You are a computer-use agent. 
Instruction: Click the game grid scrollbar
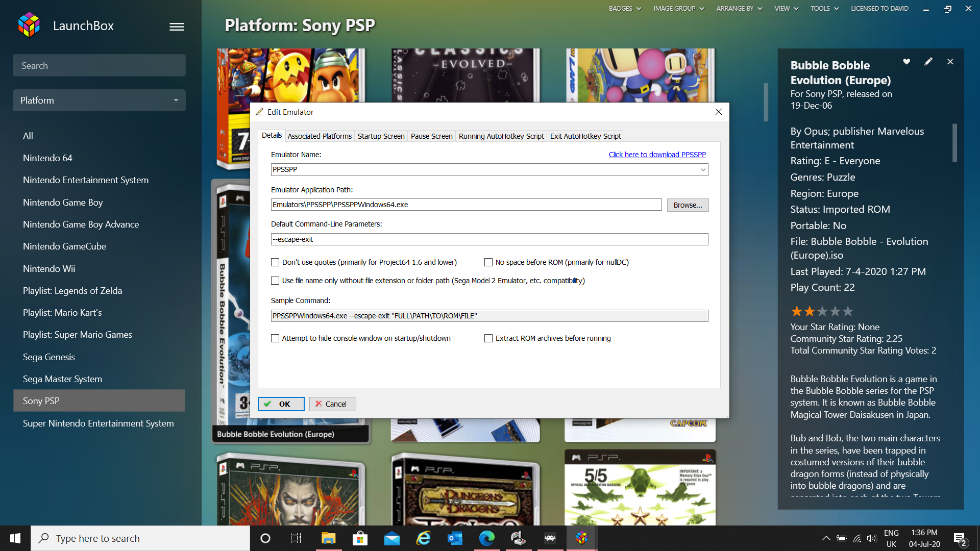(766, 102)
